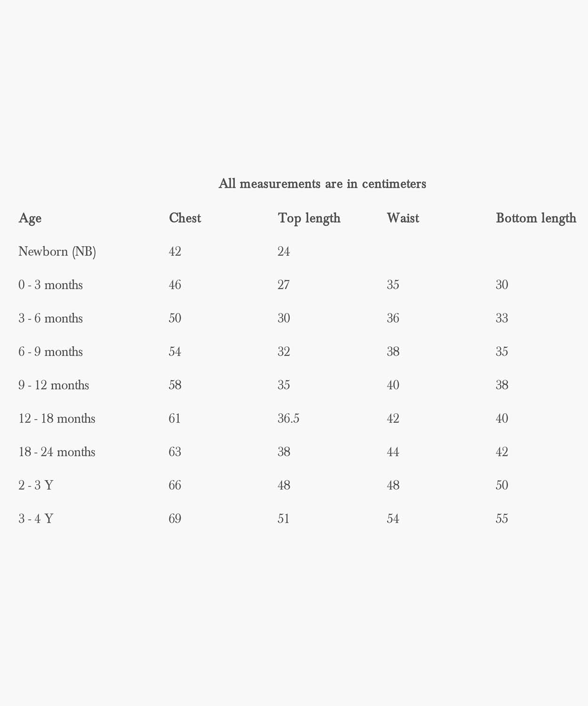588x706 pixels.
Task: Select the 6 - 9 months row label
Action: (50, 352)
